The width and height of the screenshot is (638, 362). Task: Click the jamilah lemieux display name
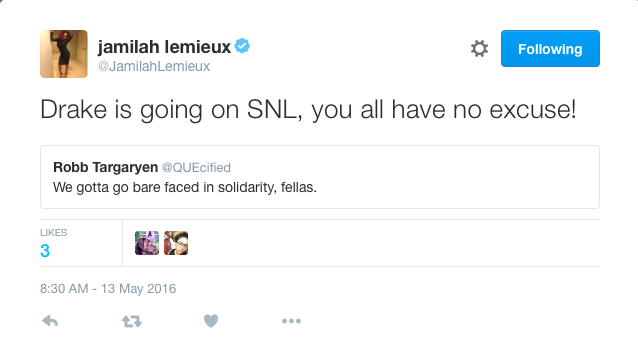pyautogui.click(x=164, y=47)
